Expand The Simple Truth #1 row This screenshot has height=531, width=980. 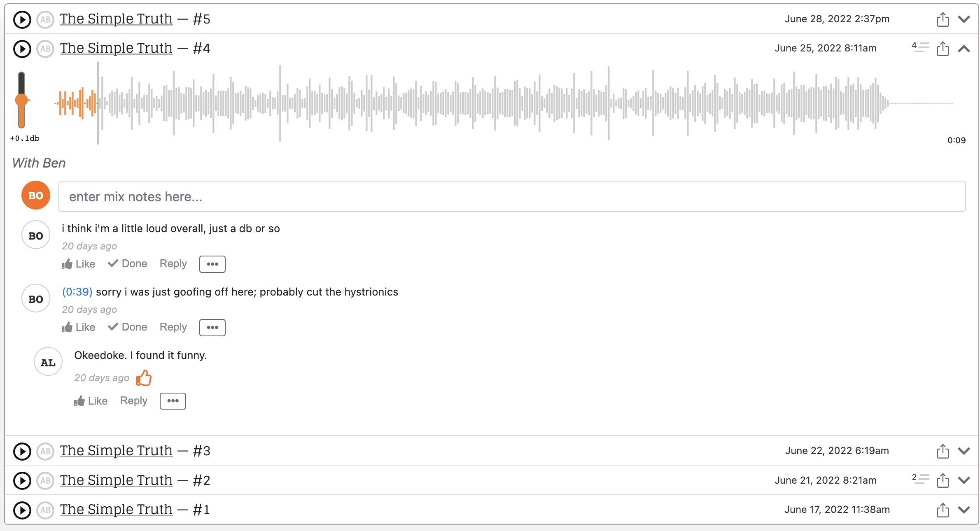tap(964, 510)
